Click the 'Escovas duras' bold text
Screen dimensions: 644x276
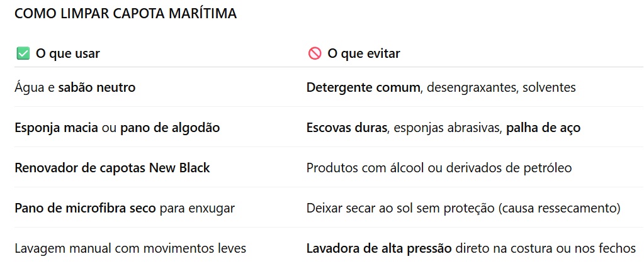(x=346, y=128)
